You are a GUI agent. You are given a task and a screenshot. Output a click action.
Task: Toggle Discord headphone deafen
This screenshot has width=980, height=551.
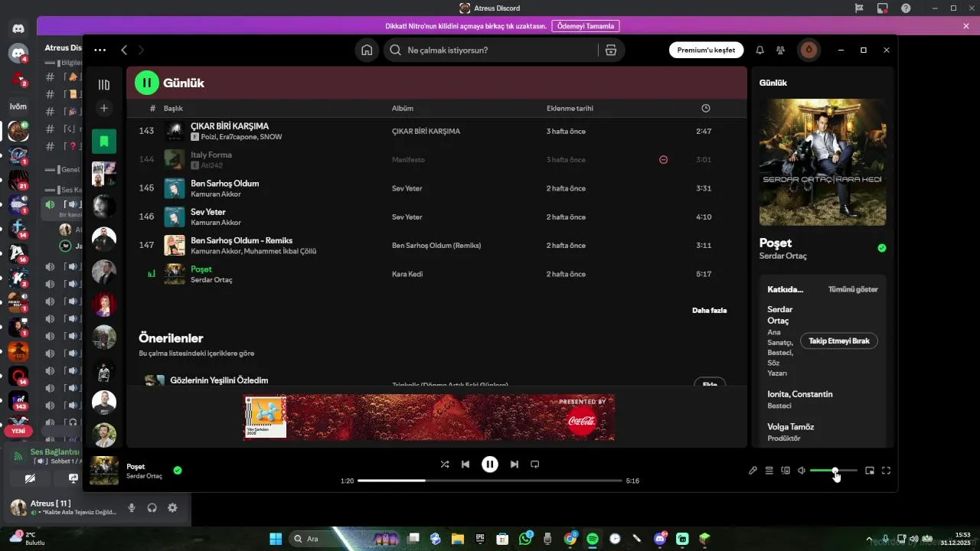tap(152, 507)
